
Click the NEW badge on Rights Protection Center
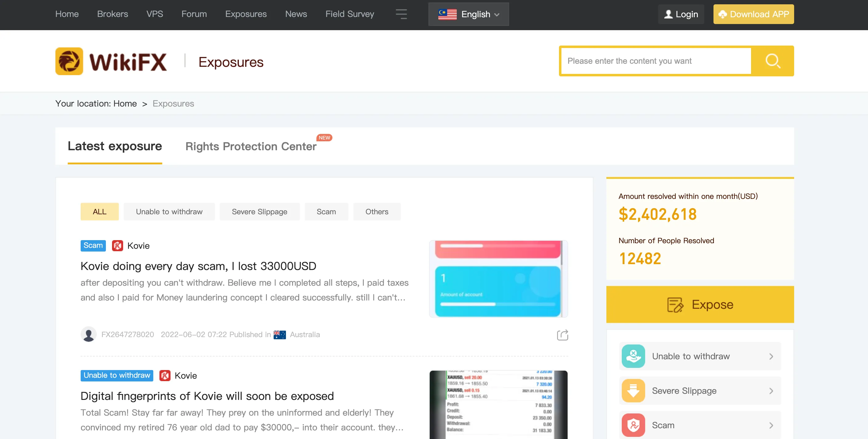(324, 138)
